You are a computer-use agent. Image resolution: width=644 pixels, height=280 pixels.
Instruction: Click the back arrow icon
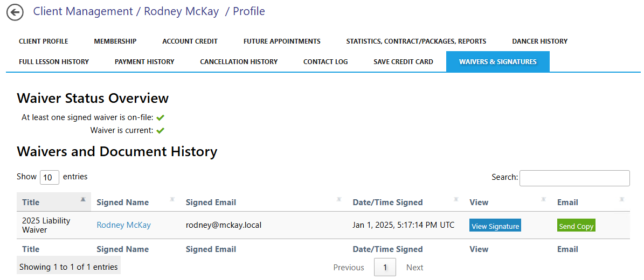click(15, 12)
